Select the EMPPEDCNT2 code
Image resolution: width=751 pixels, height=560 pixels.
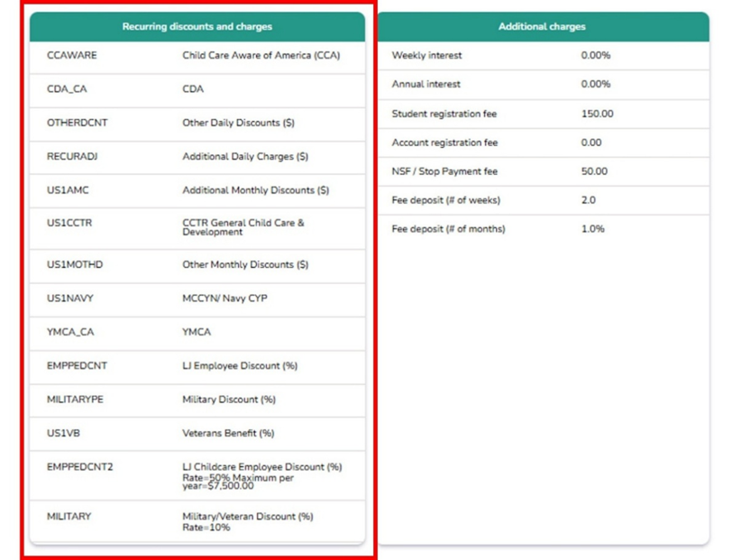[80, 467]
